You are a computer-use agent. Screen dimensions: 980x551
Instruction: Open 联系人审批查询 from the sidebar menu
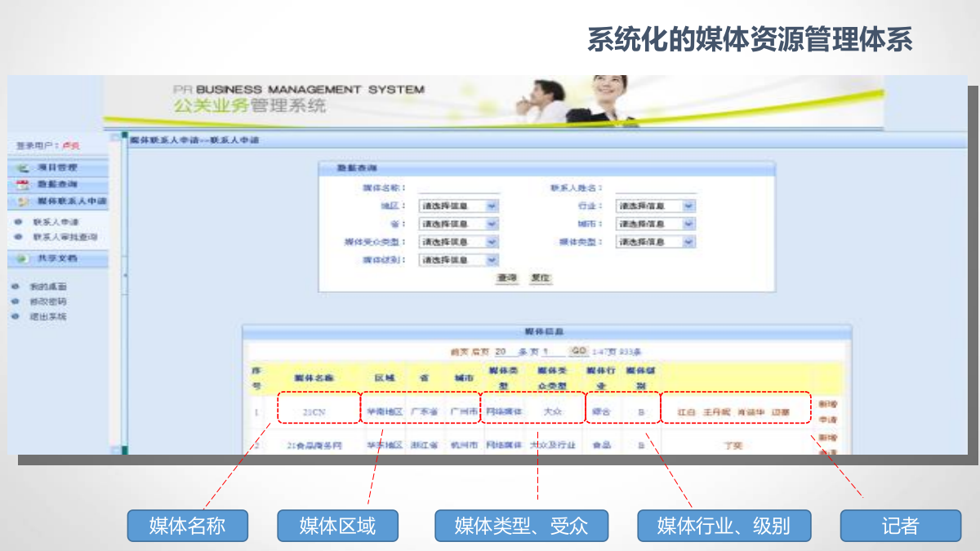[67, 237]
